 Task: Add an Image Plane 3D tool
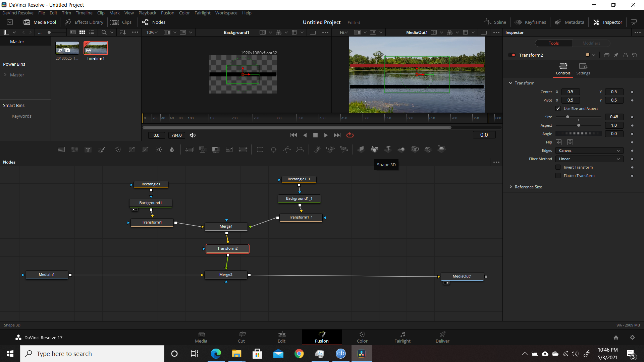coord(361,149)
